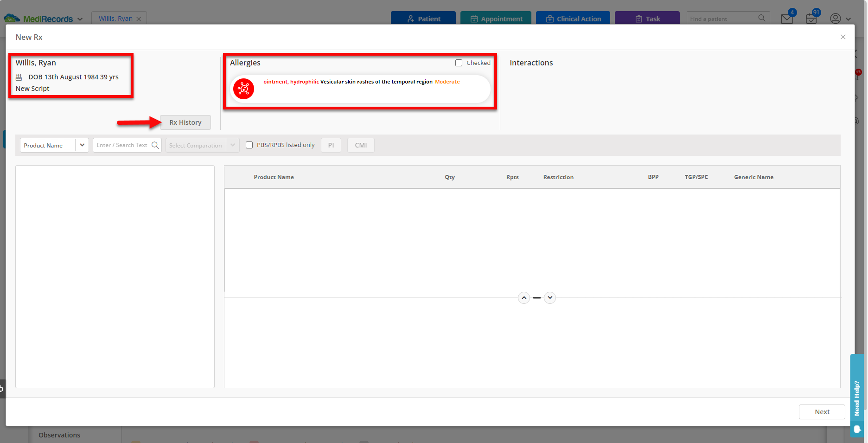Close the New Rx dialog

coord(843,37)
